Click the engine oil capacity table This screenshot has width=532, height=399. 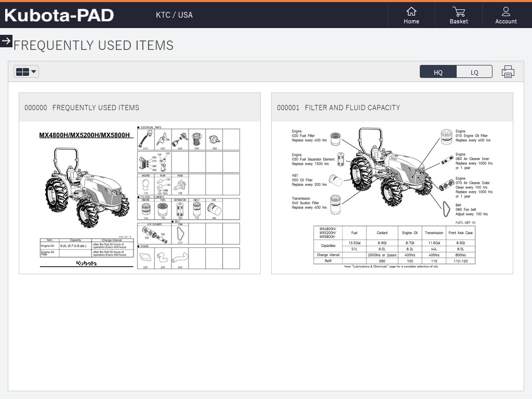tap(87, 248)
